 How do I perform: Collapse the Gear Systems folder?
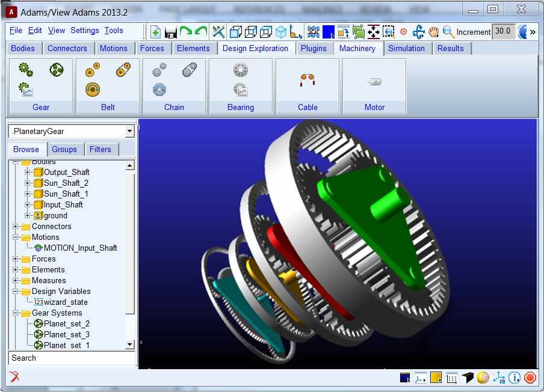point(15,313)
